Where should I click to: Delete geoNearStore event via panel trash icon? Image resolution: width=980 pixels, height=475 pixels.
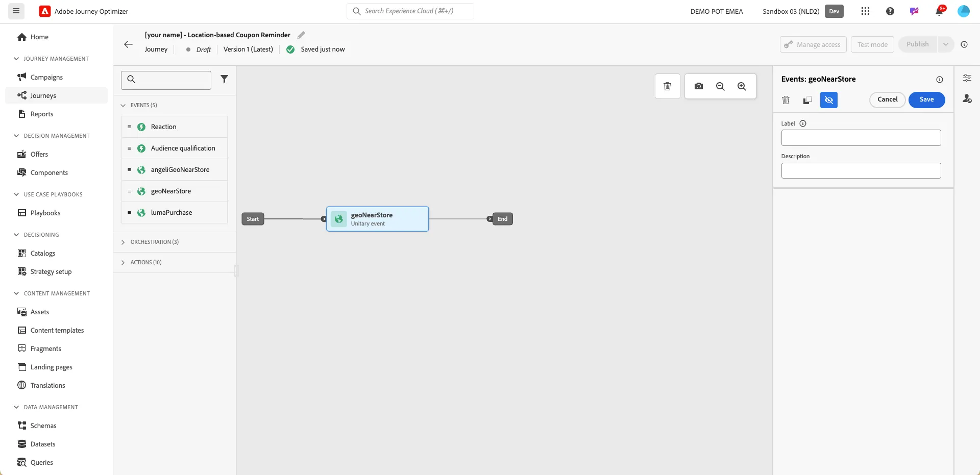pyautogui.click(x=786, y=100)
